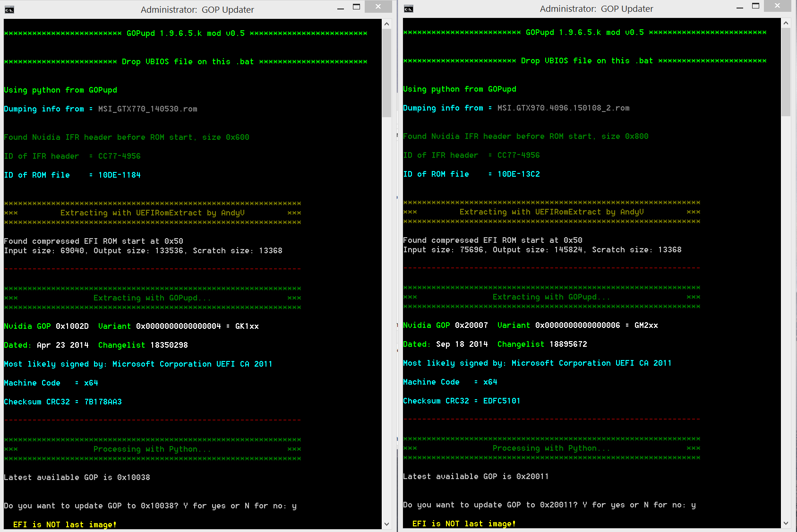Click the variant value '0x0000000000000004'
This screenshot has height=532, width=797.
179,326
